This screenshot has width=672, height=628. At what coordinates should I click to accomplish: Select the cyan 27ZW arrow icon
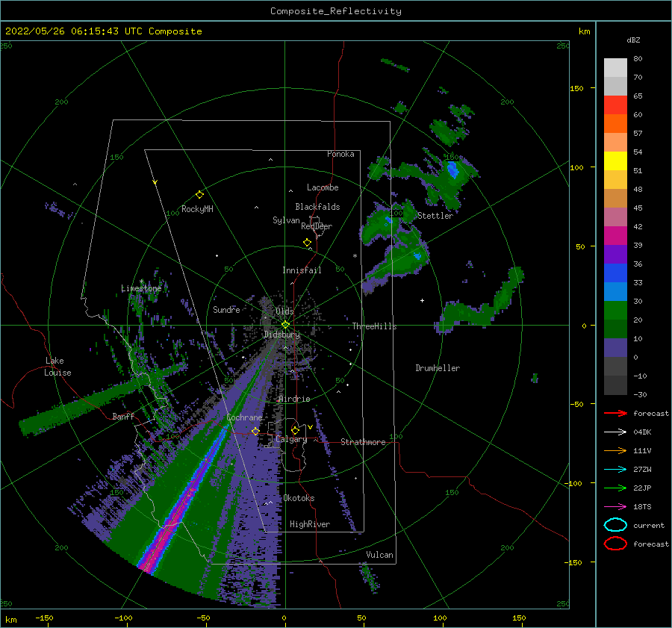click(615, 470)
